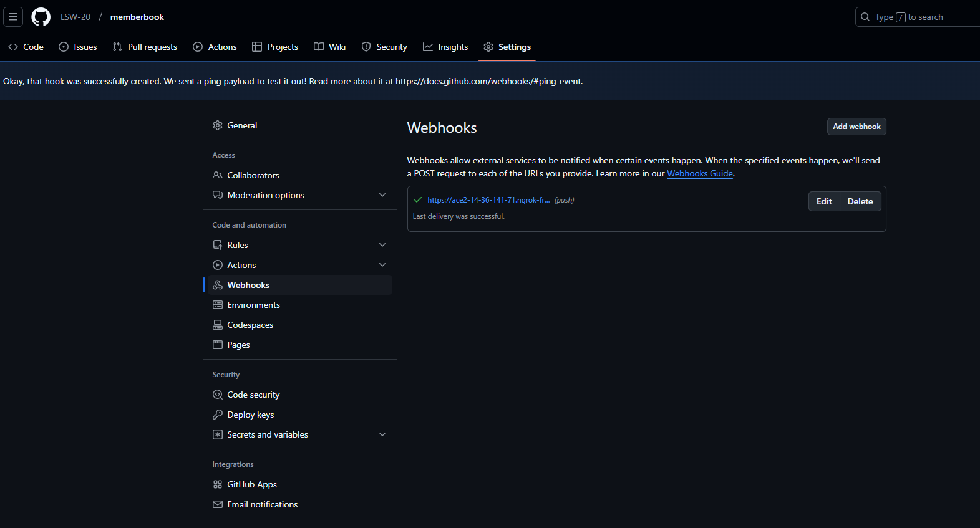Open Moderation options in sidebar
Screen dimensions: 980x528
click(x=300, y=195)
